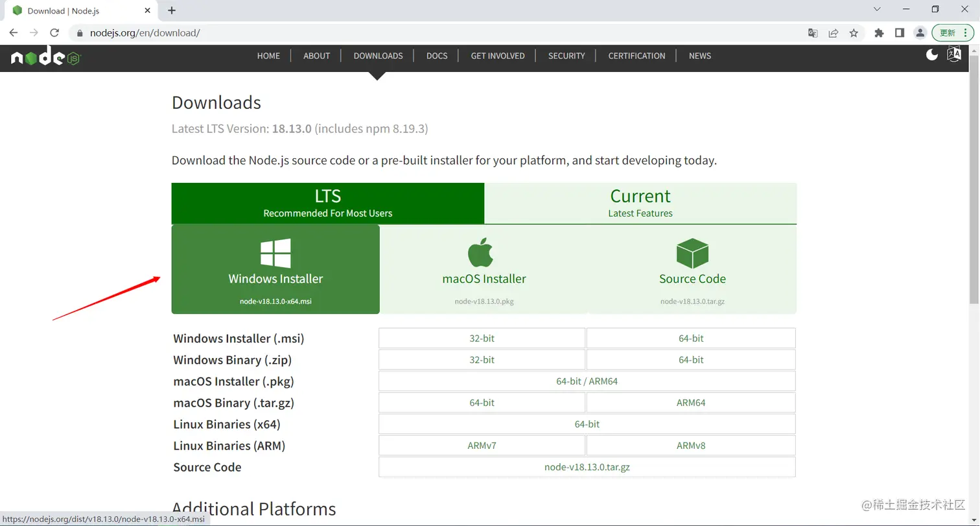
Task: Toggle dark mode moon icon
Action: tap(932, 55)
